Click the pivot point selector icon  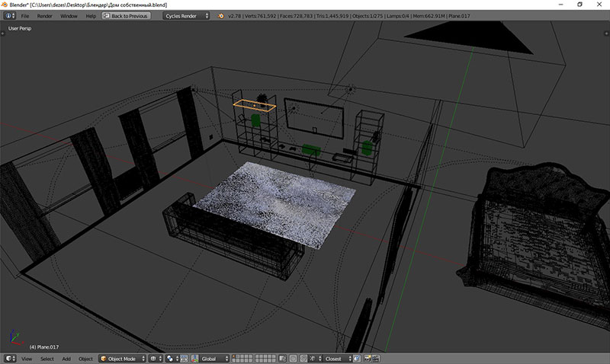(170, 358)
